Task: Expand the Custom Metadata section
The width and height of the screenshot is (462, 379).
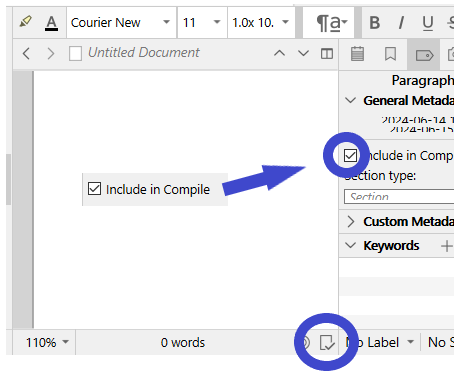Action: pos(350,222)
